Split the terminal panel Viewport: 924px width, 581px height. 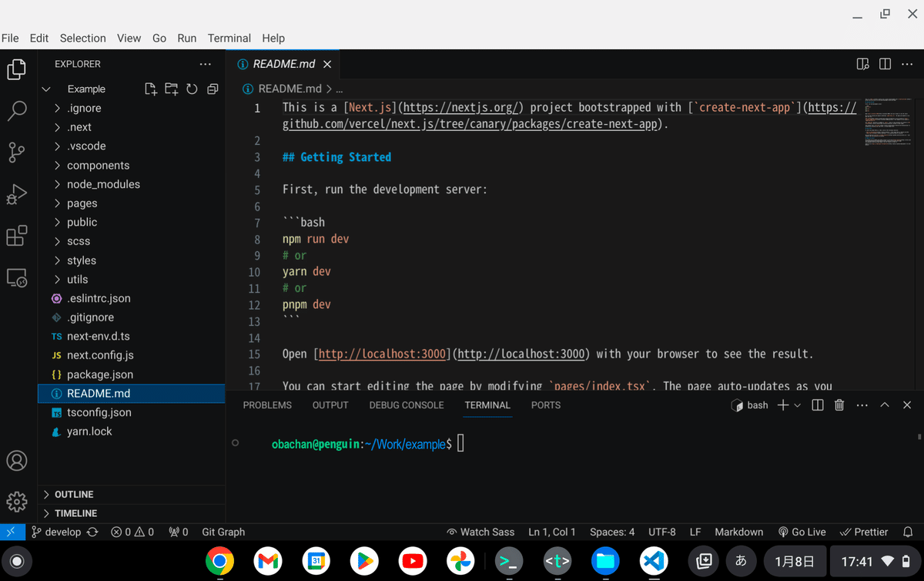pos(818,405)
